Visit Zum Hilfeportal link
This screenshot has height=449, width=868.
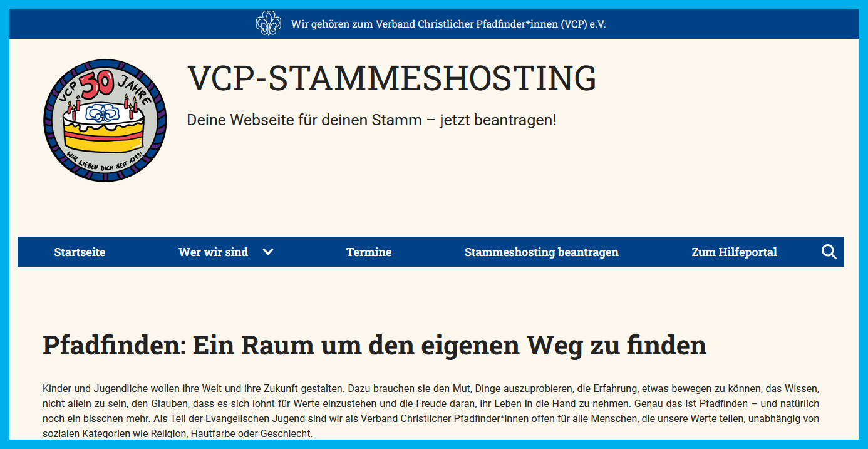coord(734,252)
